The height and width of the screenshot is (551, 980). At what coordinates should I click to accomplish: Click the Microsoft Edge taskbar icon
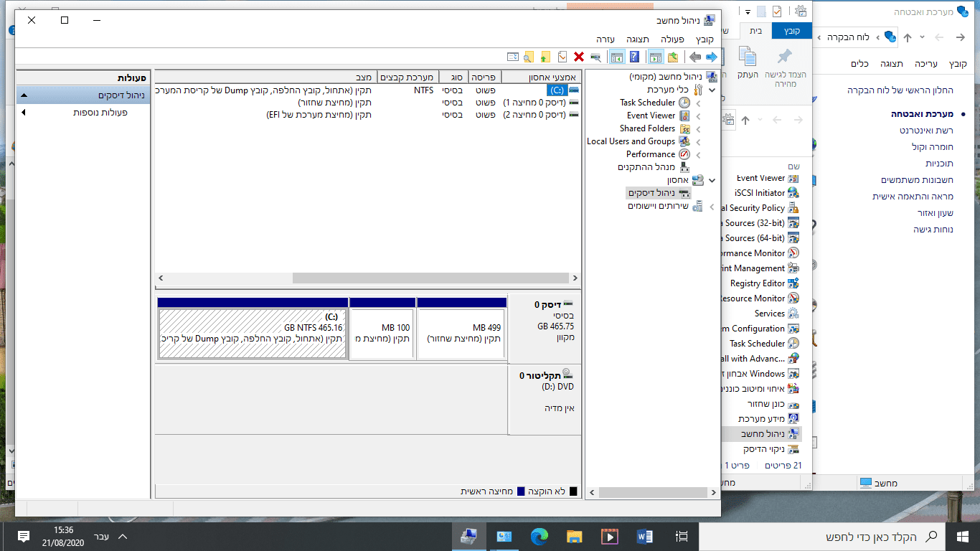tap(539, 536)
